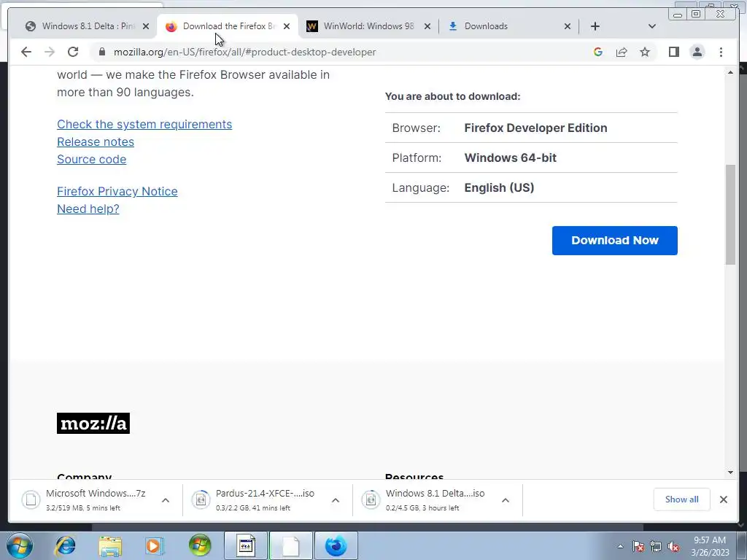Screen dimensions: 747x560
Task: Click the green Windows orb taskbar icon
Action: coord(200,545)
